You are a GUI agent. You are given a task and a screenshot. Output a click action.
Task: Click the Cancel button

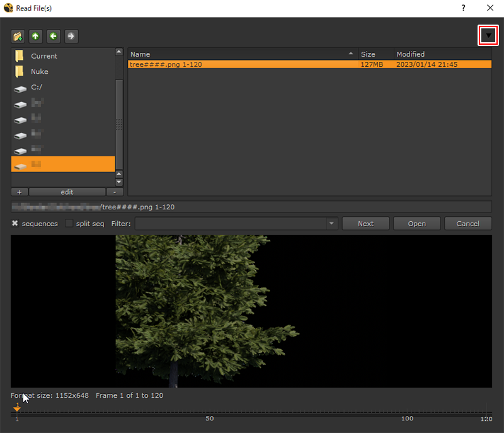[x=467, y=224]
